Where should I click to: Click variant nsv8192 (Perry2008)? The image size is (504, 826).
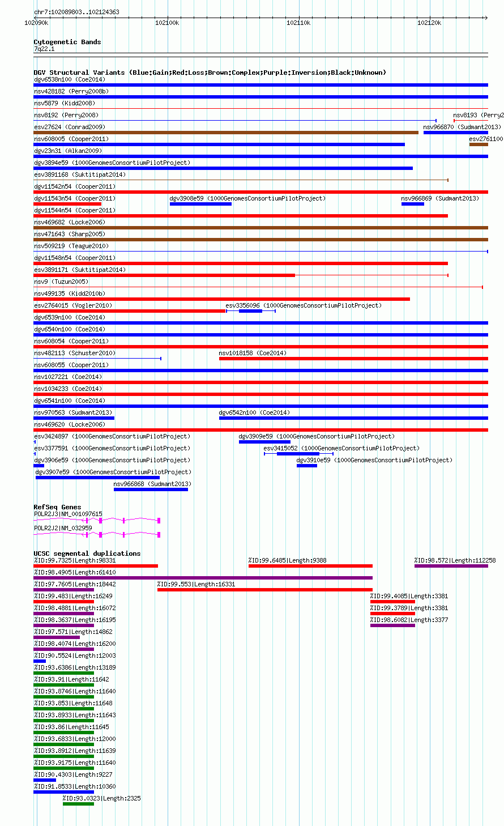[235, 121]
